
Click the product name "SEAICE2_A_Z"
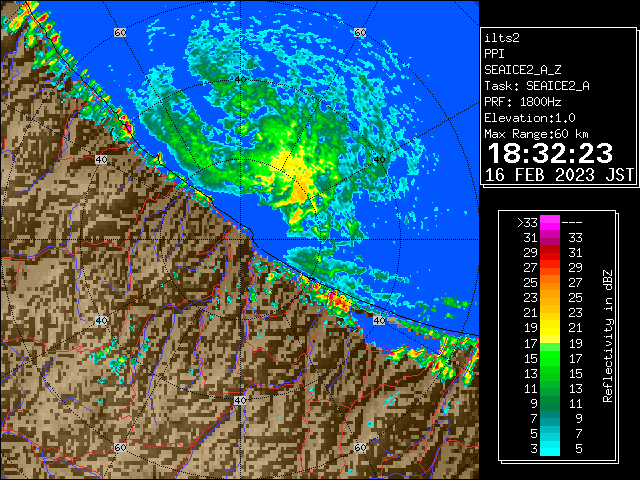click(x=522, y=70)
